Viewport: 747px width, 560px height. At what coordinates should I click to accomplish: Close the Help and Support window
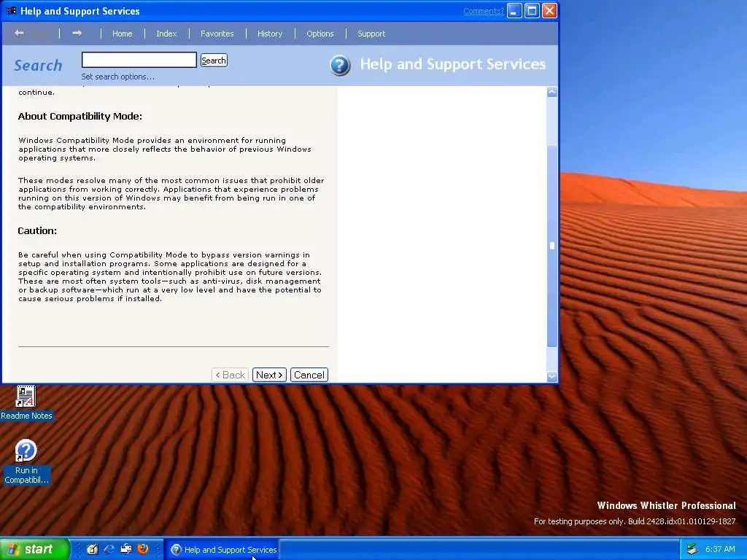click(x=549, y=10)
